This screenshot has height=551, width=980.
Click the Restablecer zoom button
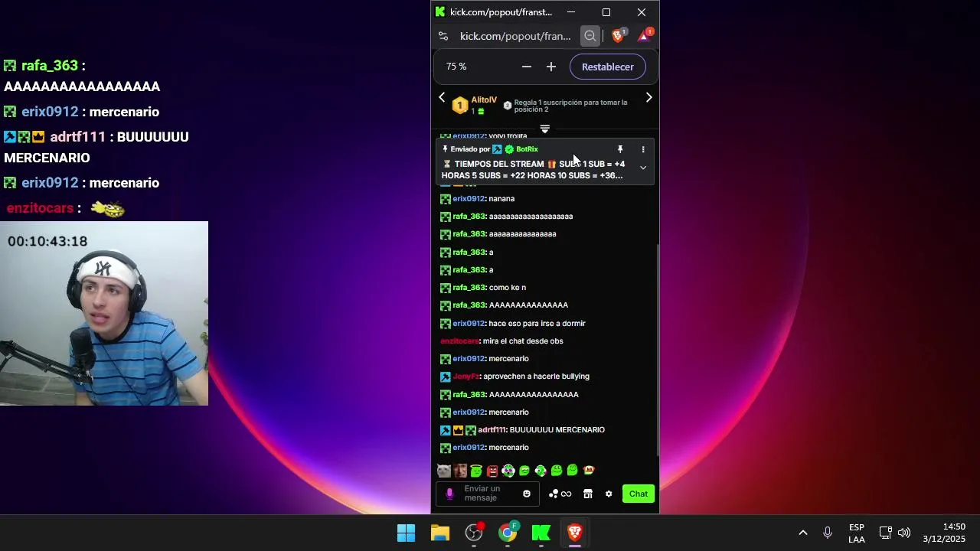click(608, 67)
